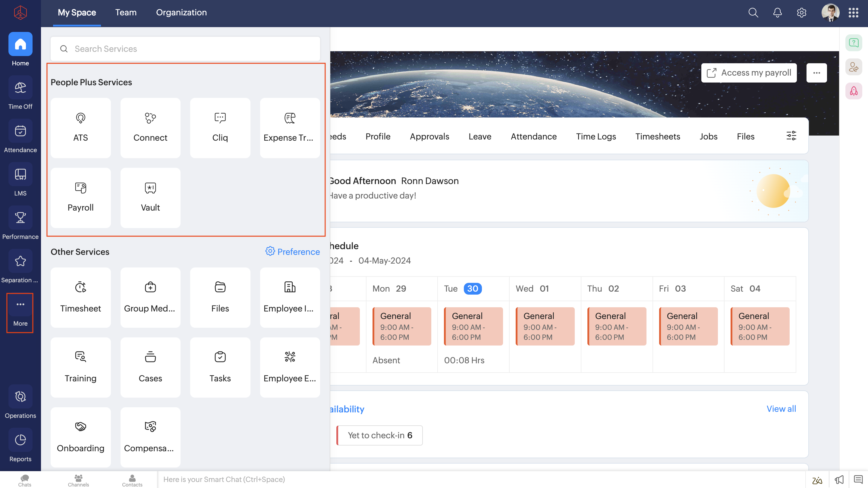Select the Performance trophy icon
This screenshot has height=488, width=868.
(x=20, y=218)
